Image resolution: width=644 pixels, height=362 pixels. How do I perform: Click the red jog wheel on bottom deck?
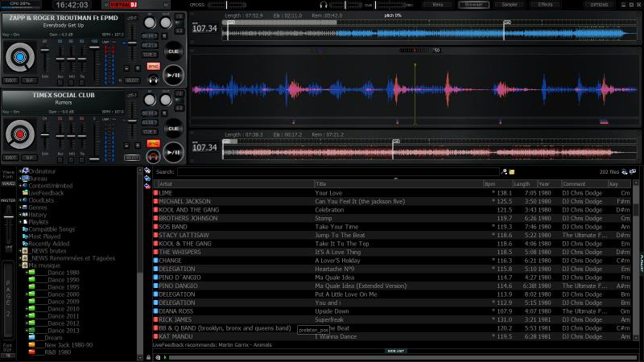coord(19,134)
